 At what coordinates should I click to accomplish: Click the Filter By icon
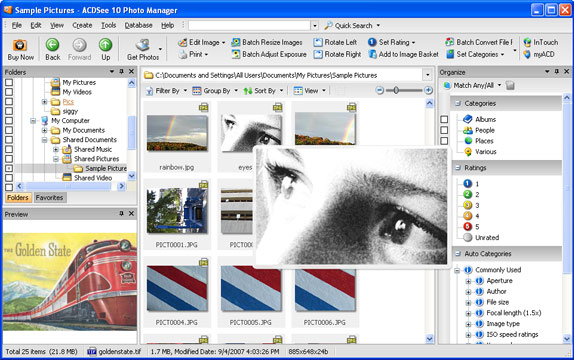149,91
